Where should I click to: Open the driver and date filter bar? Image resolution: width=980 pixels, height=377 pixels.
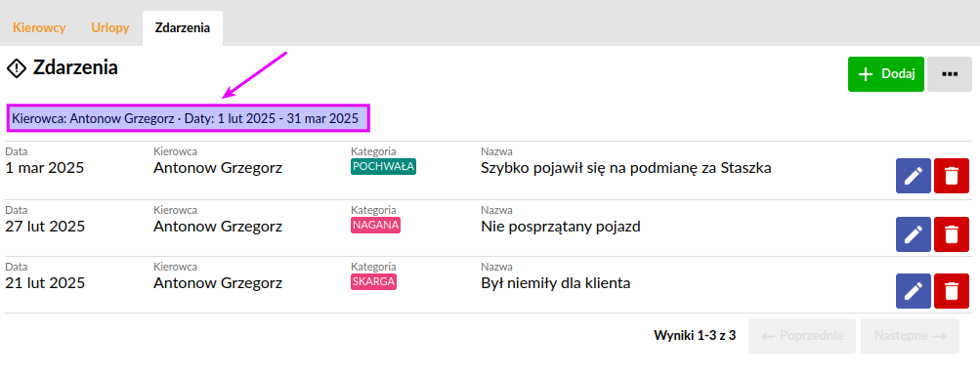coord(189,118)
